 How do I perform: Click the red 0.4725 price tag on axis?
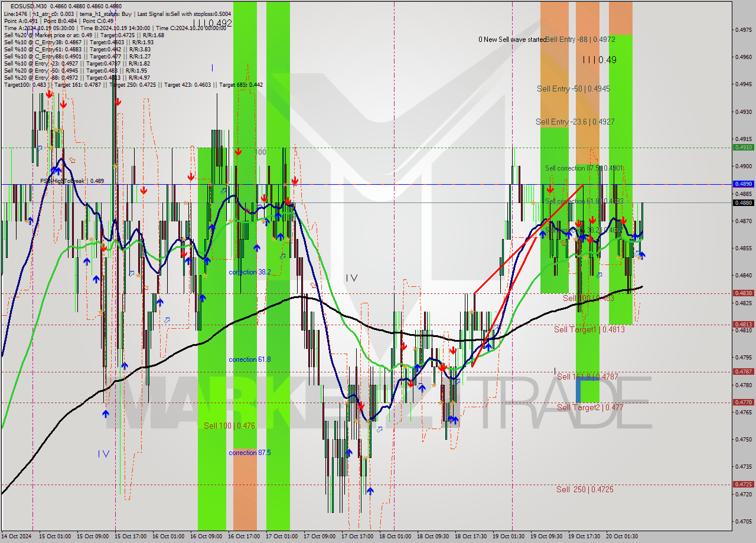pyautogui.click(x=743, y=485)
